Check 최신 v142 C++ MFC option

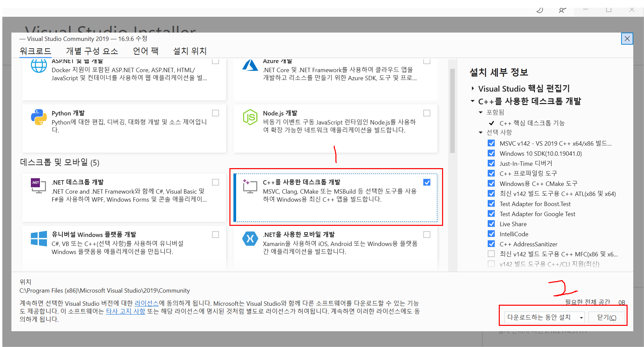click(491, 254)
